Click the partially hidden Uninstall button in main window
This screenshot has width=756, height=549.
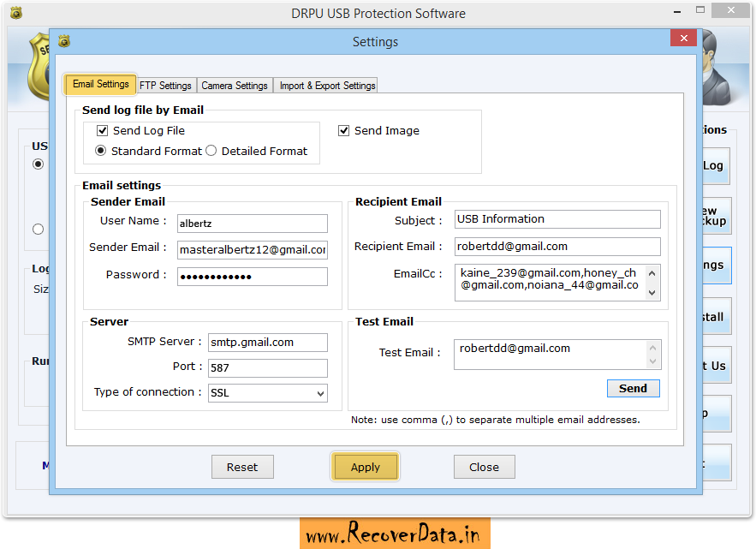pos(717,317)
